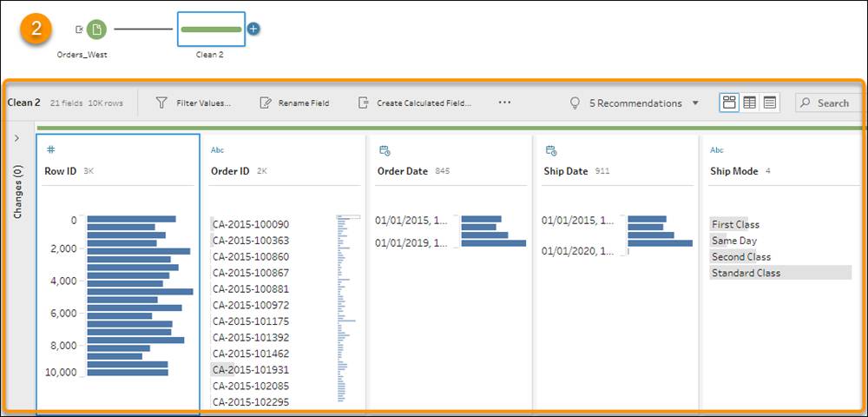The width and height of the screenshot is (868, 417).
Task: Switch to data grid view
Action: [x=750, y=103]
